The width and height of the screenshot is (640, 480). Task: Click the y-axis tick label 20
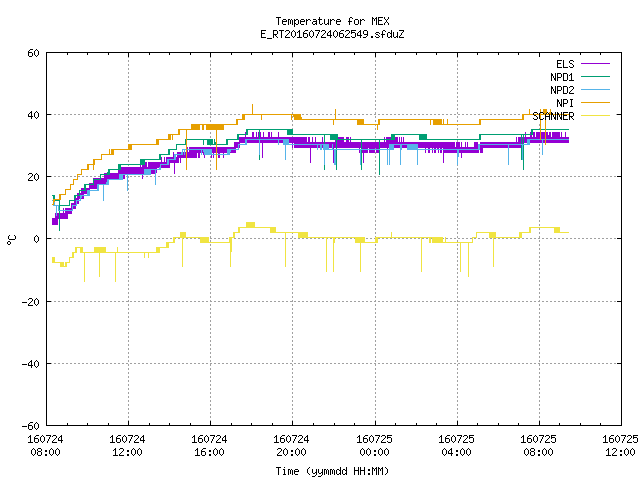point(33,177)
